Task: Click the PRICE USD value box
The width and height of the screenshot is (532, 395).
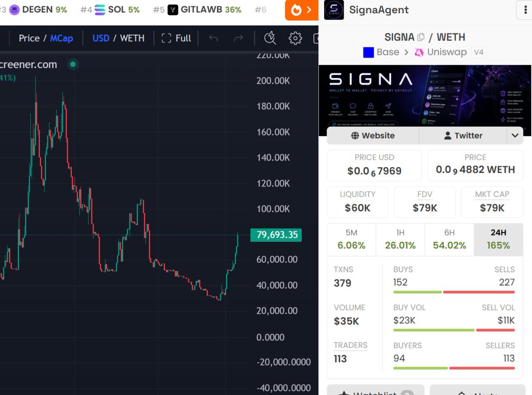Action: [x=375, y=165]
